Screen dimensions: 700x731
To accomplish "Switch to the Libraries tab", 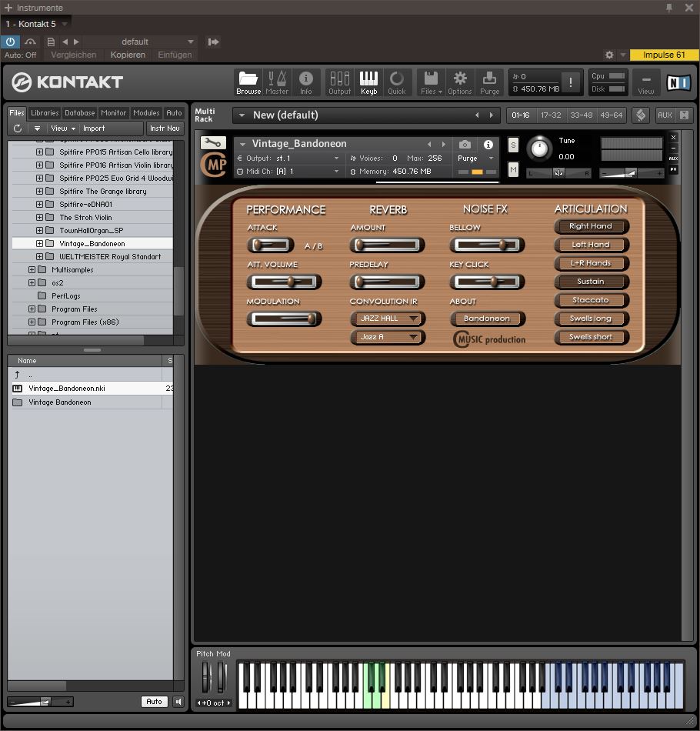I will (45, 113).
